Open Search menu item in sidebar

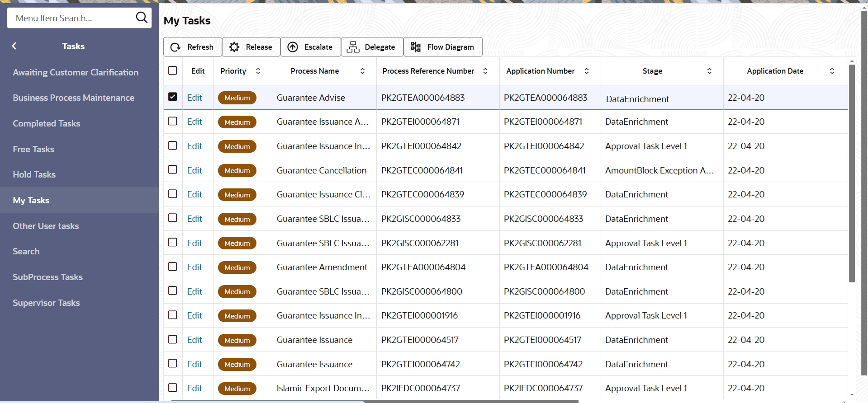26,251
